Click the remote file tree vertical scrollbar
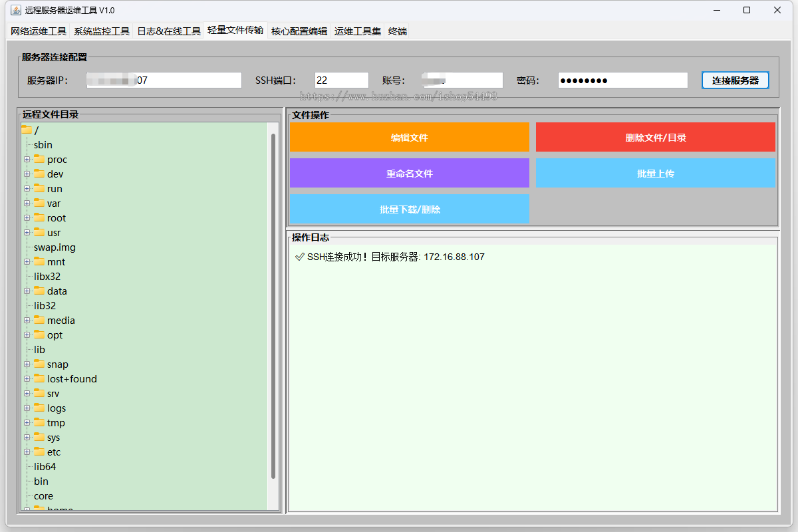Image resolution: width=798 pixels, height=532 pixels. pos(273,306)
